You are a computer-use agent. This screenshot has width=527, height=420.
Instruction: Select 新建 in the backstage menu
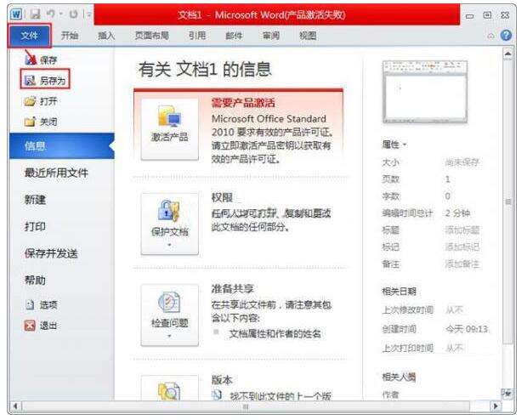pyautogui.click(x=35, y=200)
